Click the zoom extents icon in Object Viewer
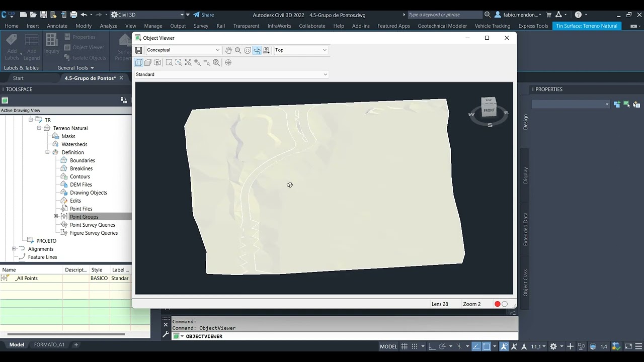The height and width of the screenshot is (362, 644). pyautogui.click(x=188, y=62)
